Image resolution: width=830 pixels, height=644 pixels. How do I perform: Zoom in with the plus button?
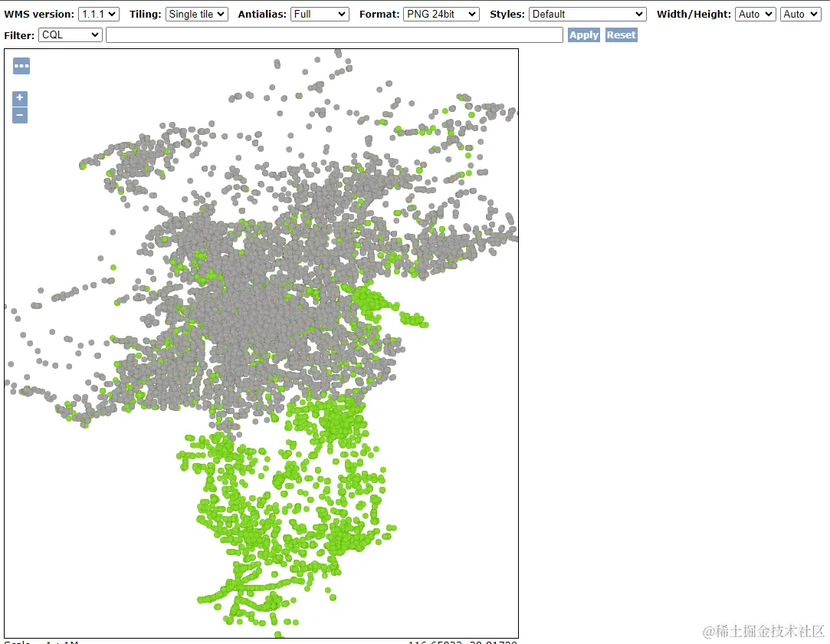[20, 98]
